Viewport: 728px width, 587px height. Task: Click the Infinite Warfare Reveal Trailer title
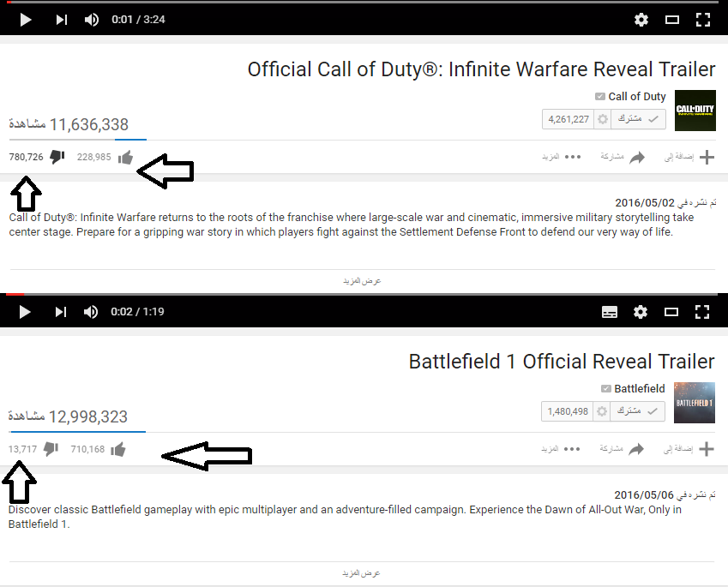481,69
